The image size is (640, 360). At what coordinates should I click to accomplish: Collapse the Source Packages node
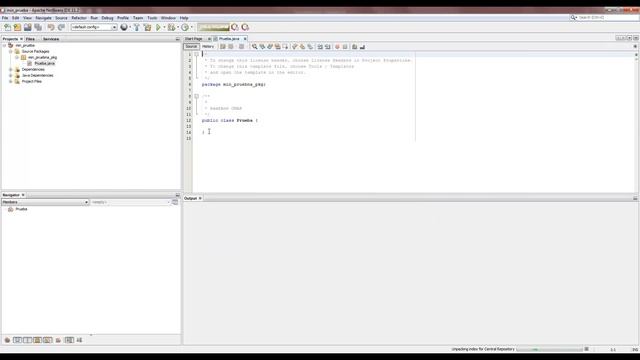click(x=11, y=52)
